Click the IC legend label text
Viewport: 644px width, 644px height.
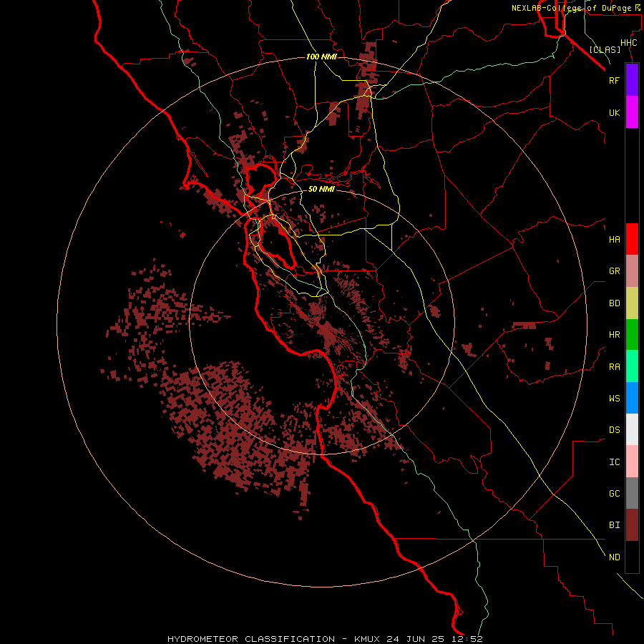pos(614,462)
